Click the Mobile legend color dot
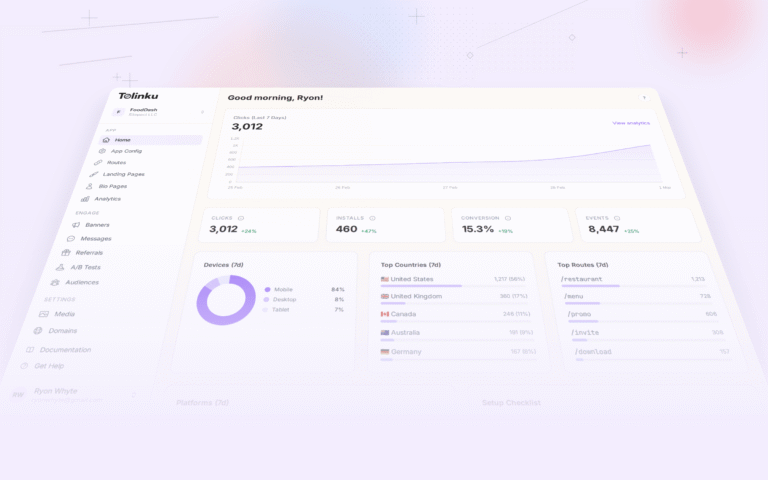Screen dimensions: 768x480 pyautogui.click(x=267, y=289)
